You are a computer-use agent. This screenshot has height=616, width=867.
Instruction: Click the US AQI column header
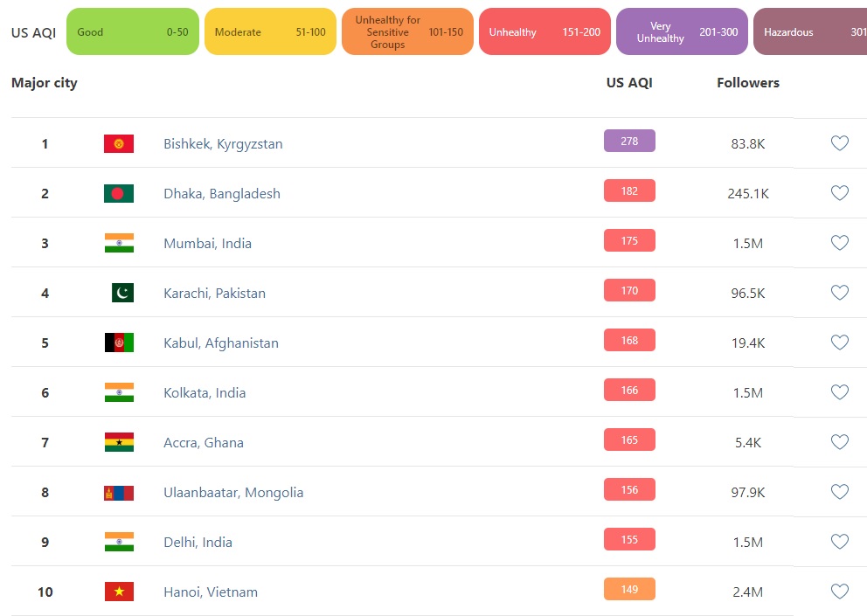click(629, 83)
